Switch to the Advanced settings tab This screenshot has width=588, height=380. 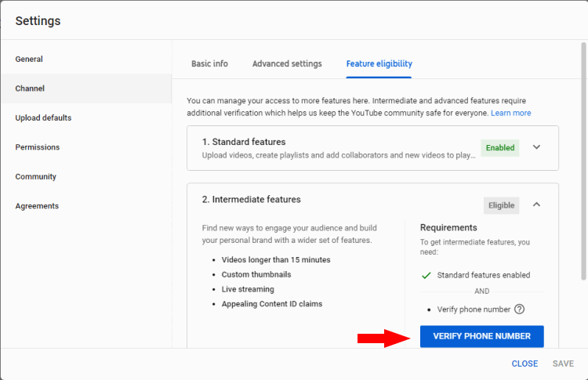287,63
